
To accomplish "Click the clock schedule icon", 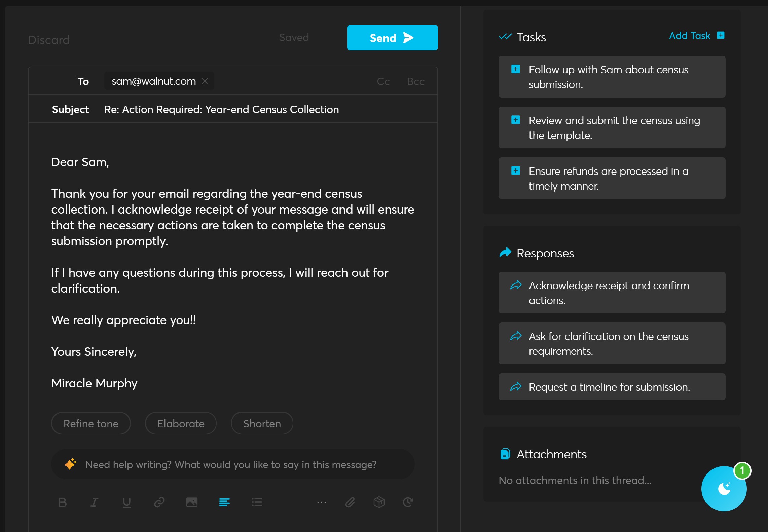I will [x=408, y=502].
